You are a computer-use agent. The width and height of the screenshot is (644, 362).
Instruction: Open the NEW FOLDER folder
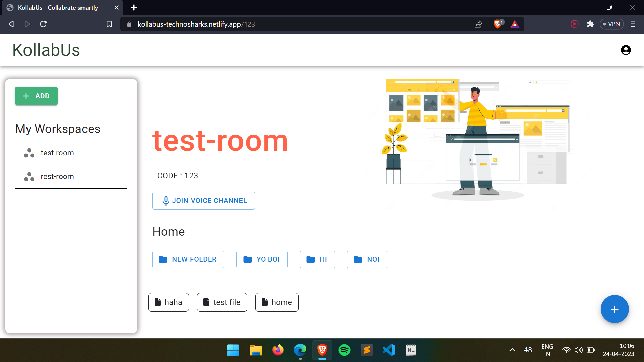(x=188, y=259)
